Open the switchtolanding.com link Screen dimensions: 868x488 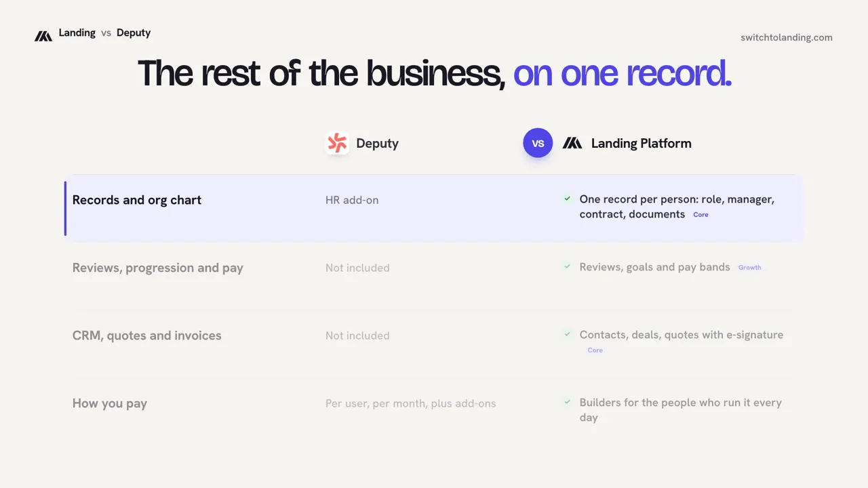click(x=787, y=37)
